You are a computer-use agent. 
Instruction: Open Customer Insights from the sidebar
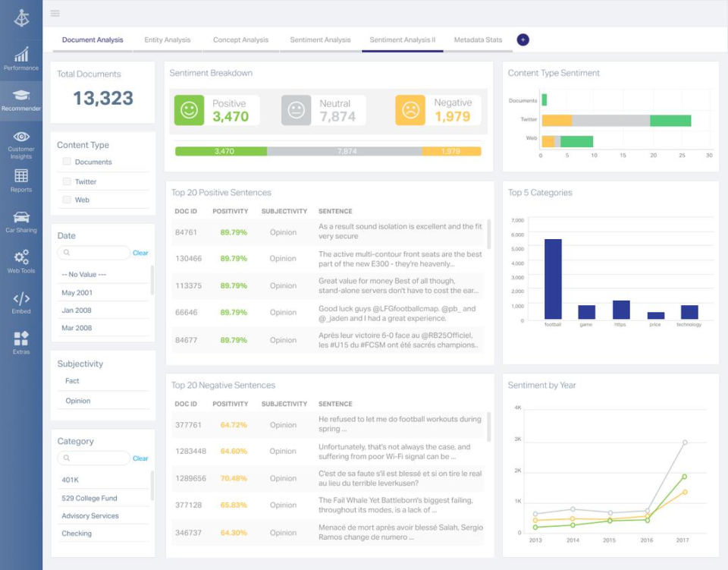pyautogui.click(x=21, y=141)
